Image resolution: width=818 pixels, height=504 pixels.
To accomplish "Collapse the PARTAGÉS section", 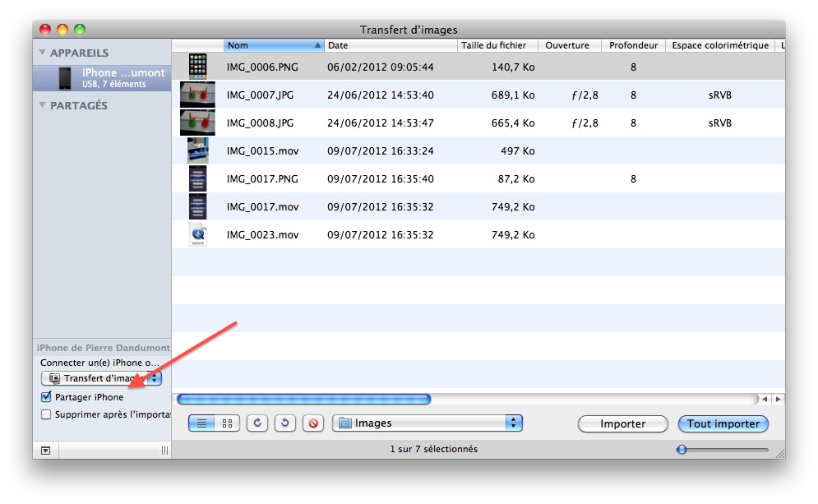I will (x=43, y=105).
